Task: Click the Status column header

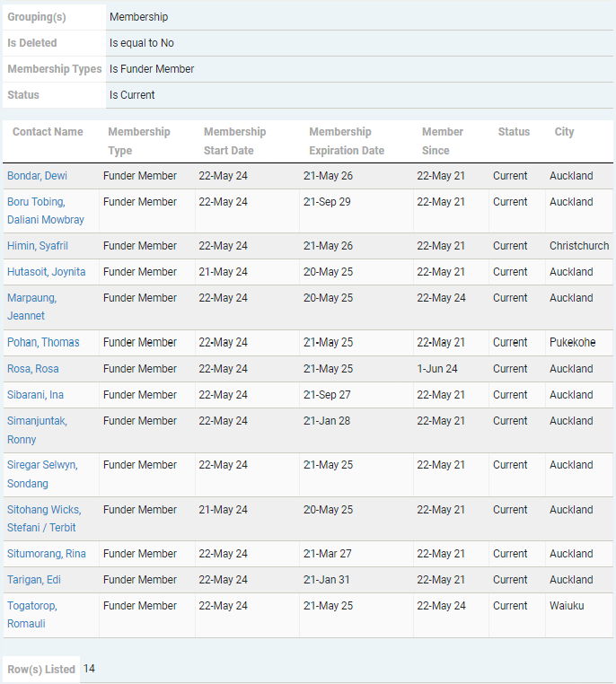Action: 514,132
